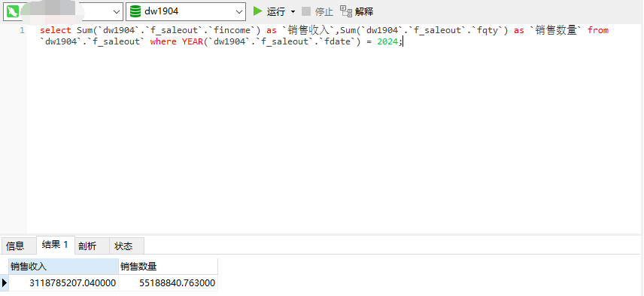Screen dimensions: 644x296
Task: Click line number 1 in editor gutter
Action: (22, 30)
